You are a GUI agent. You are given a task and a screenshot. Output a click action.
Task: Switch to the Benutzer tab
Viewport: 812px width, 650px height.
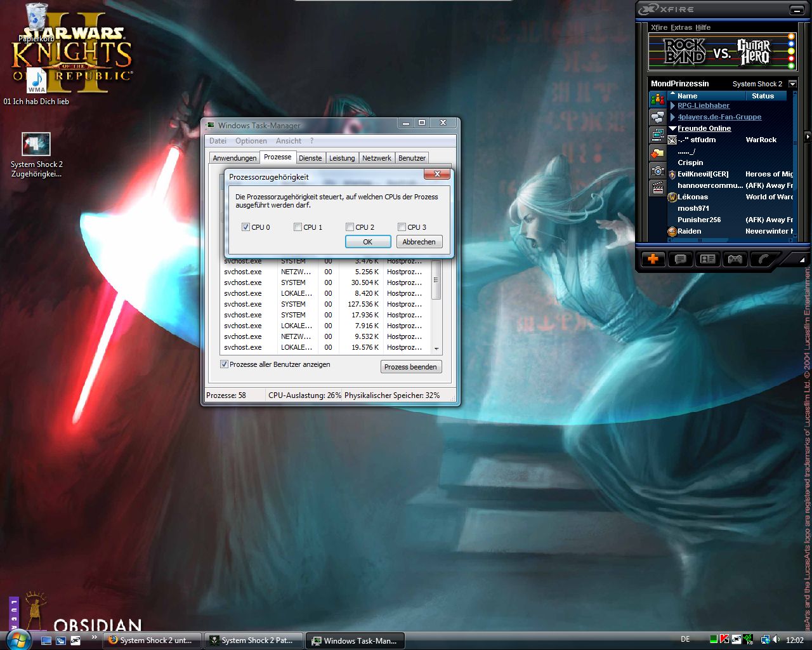click(412, 158)
